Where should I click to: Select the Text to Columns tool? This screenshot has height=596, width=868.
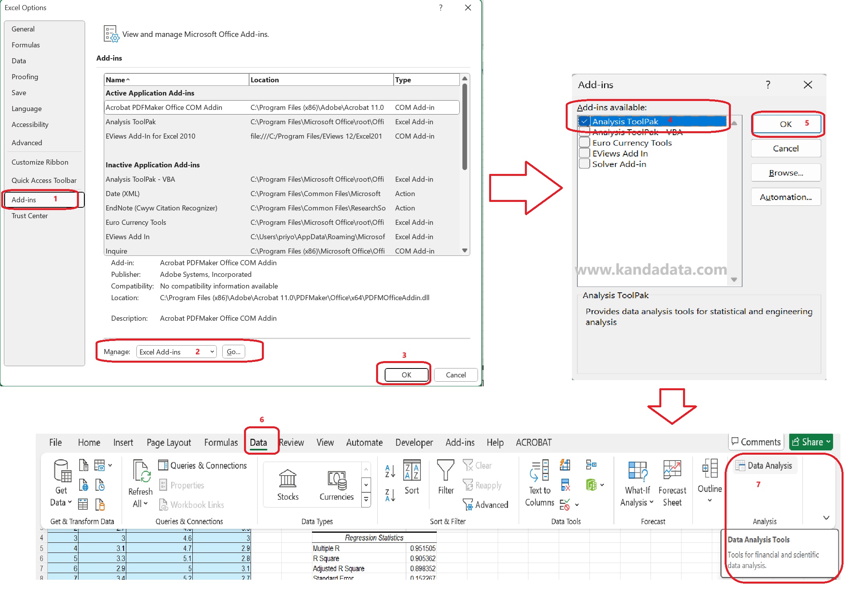pos(539,483)
